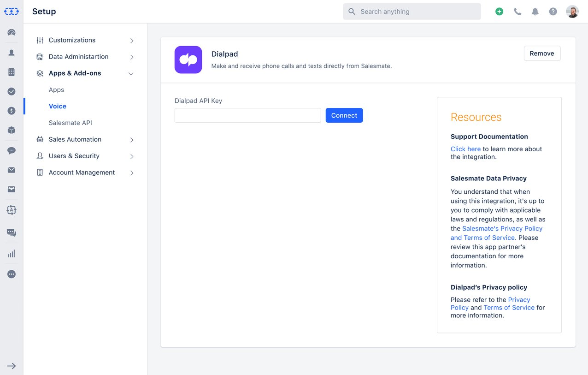Collapse Apps & Add-ons chevron
Screen dimensions: 588x375
click(x=131, y=73)
